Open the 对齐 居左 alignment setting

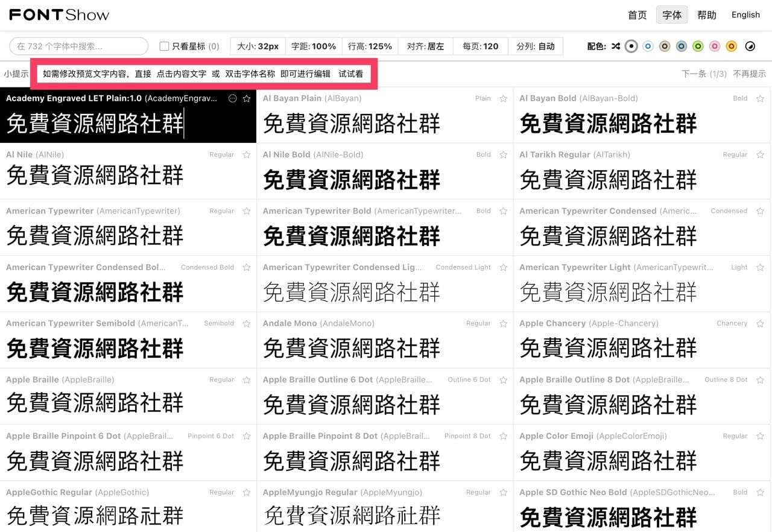click(x=426, y=46)
